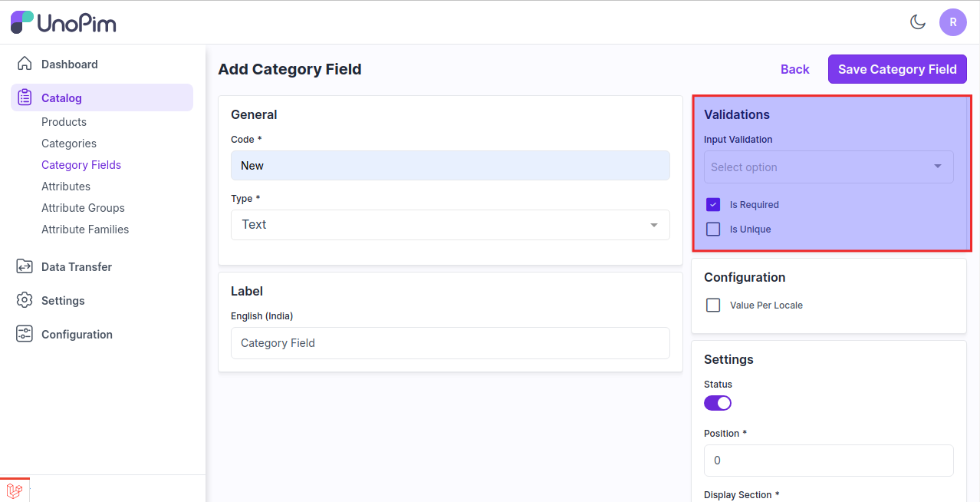Click the Configuration sliders icon
Image resolution: width=980 pixels, height=502 pixels.
25,334
